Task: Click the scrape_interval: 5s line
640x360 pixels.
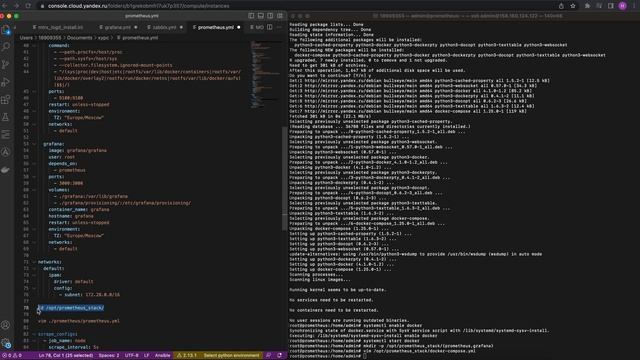Action: coord(73,347)
